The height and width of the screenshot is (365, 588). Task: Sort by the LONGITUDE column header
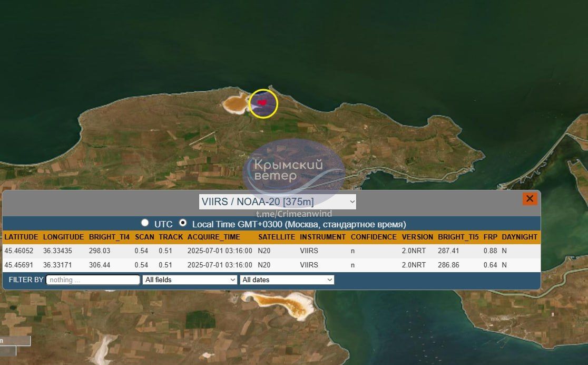click(63, 237)
